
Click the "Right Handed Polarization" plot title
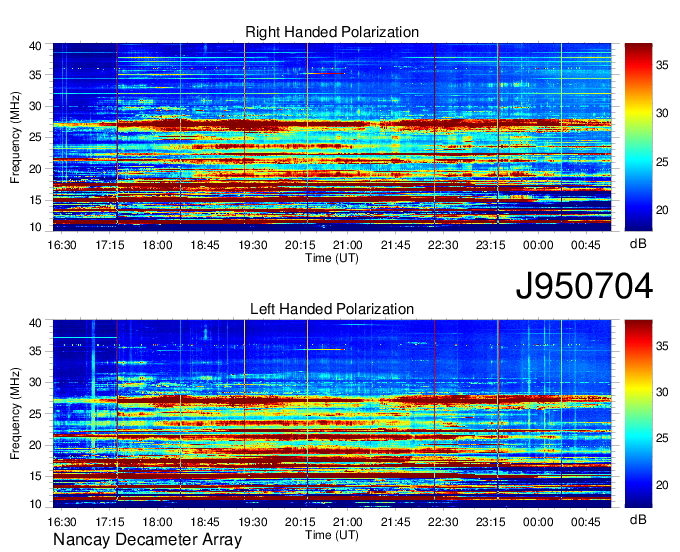[332, 32]
